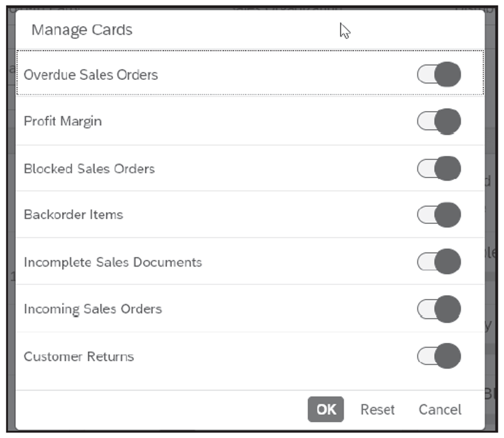Click the footer bar of the dialog
504x438 pixels.
(183, 410)
